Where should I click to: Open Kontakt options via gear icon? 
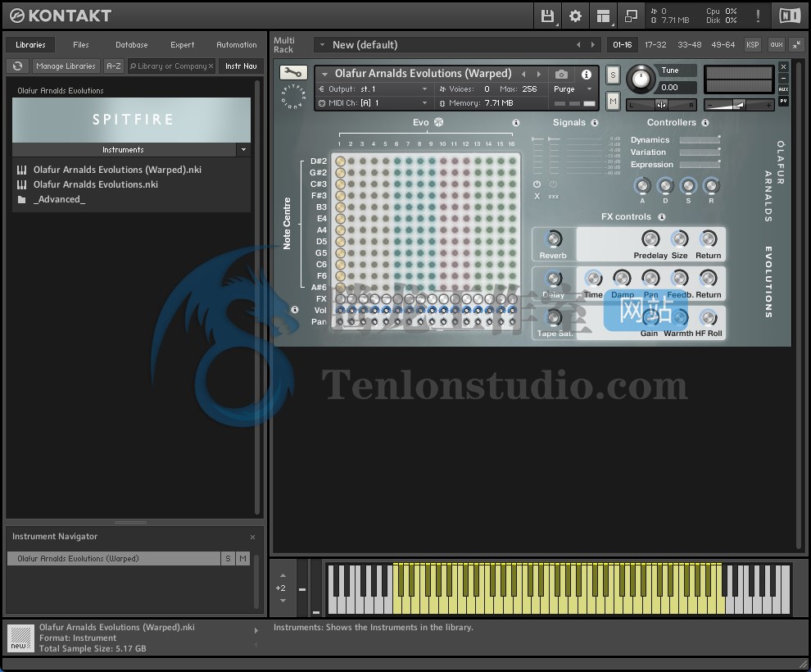[x=575, y=16]
